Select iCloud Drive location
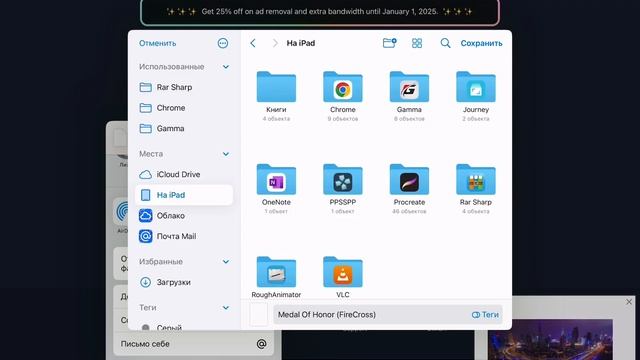Screen dimensions: 640x360 coord(184,174)
